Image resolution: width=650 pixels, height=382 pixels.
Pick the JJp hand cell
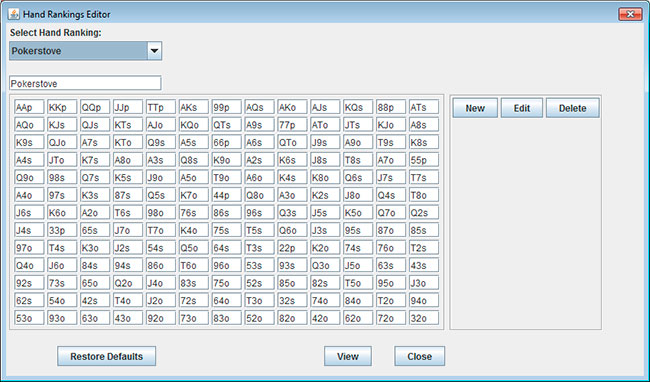pyautogui.click(x=128, y=107)
